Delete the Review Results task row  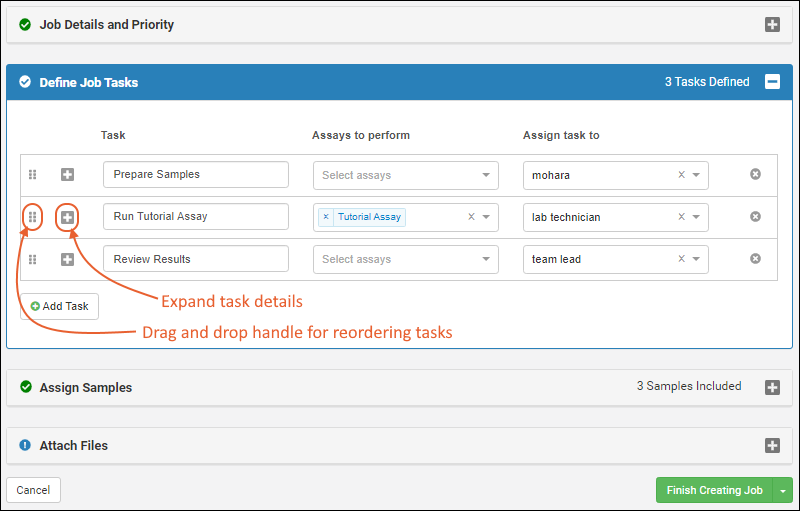coord(755,259)
